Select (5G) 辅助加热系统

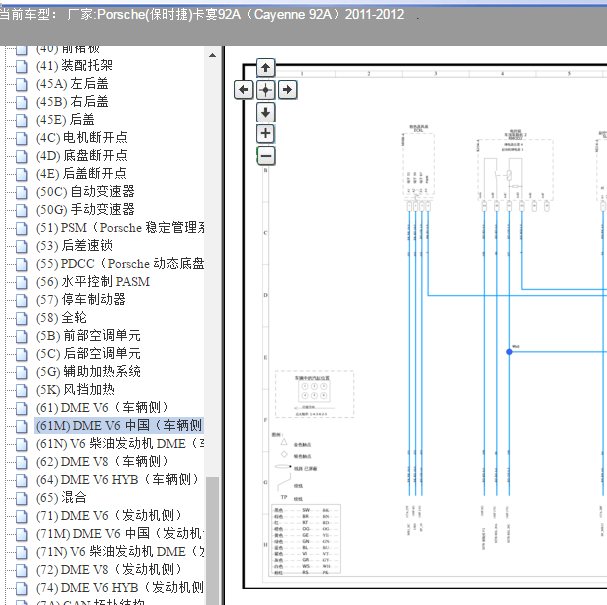tap(88, 372)
